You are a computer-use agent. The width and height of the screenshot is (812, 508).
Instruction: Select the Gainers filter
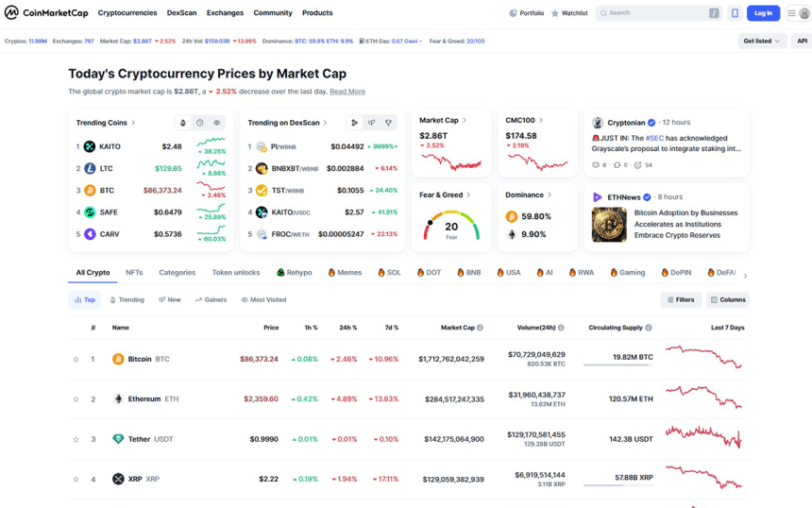(x=211, y=300)
